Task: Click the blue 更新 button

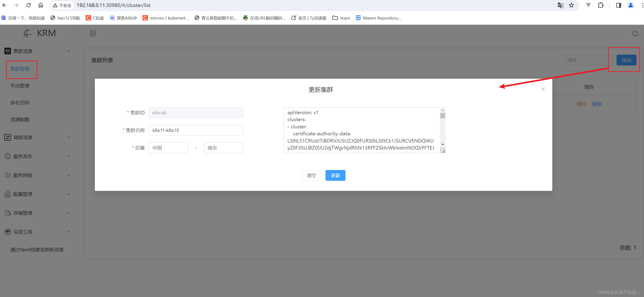Action: click(x=335, y=176)
